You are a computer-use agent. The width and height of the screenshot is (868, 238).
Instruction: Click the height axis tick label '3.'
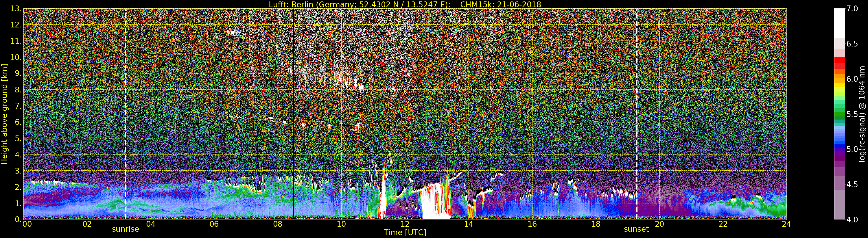18,171
